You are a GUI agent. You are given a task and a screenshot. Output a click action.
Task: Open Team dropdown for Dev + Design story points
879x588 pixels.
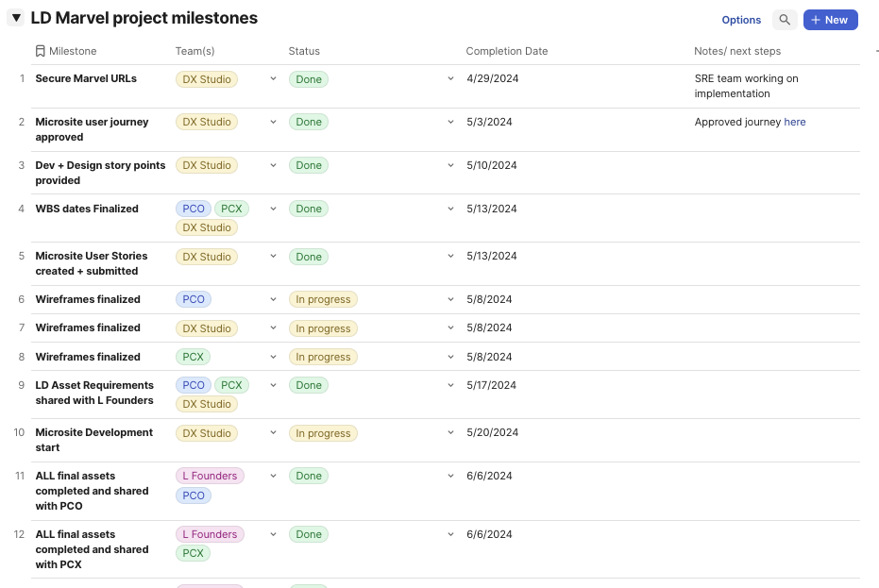[273, 165]
